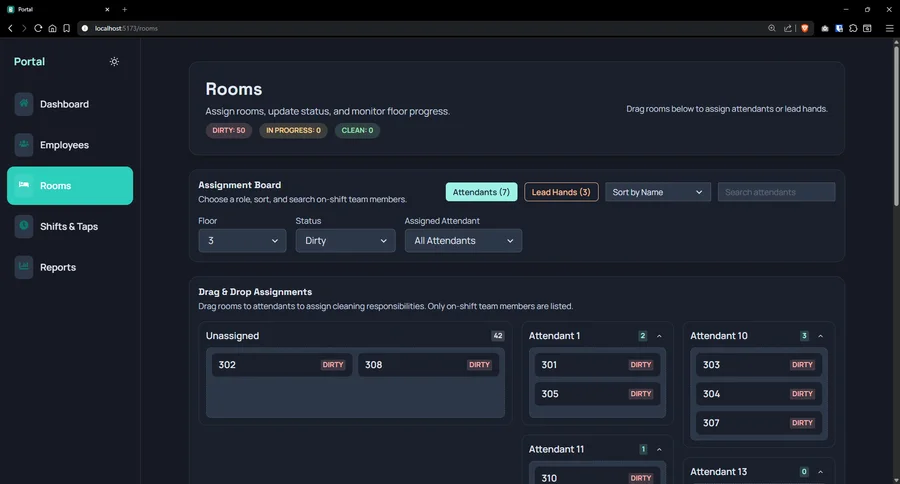Select unassigned room 308 card
900x484 pixels.
[428, 365]
